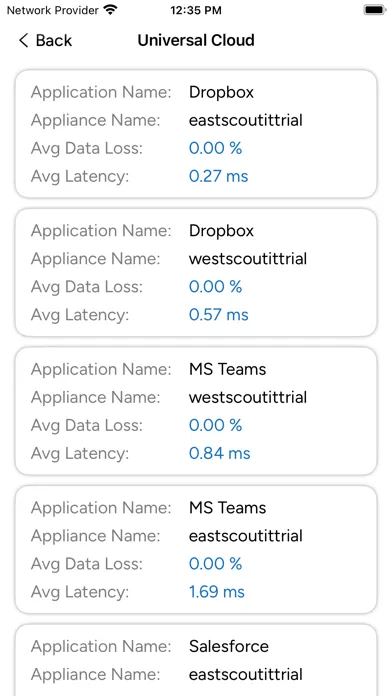Viewport: 392px width, 696px height.
Task: Tap the Back chevron icon
Action: (x=24, y=40)
